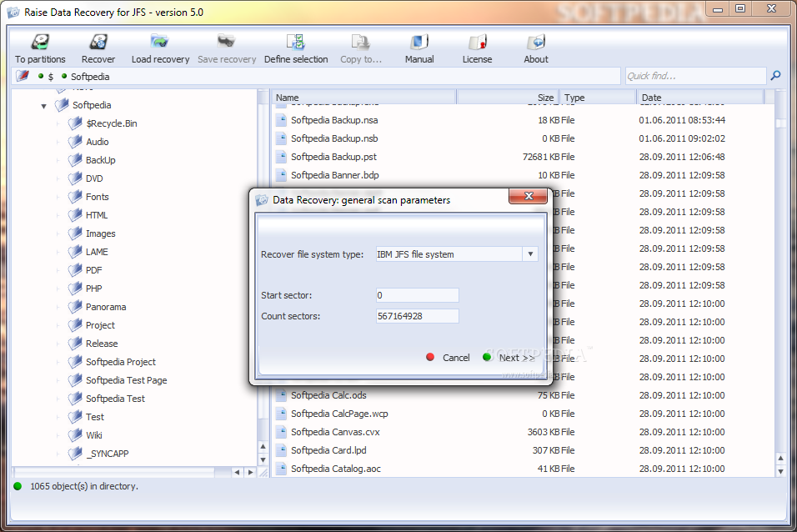Select the Project folder

click(100, 325)
